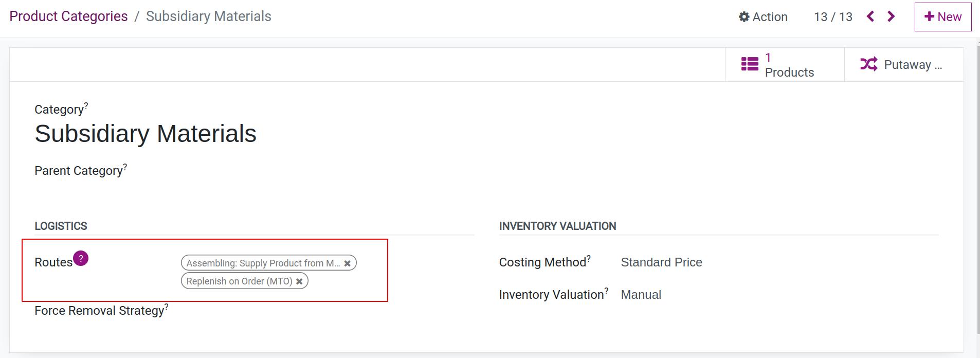
Task: Open the 1 Products smart button
Action: (x=785, y=65)
